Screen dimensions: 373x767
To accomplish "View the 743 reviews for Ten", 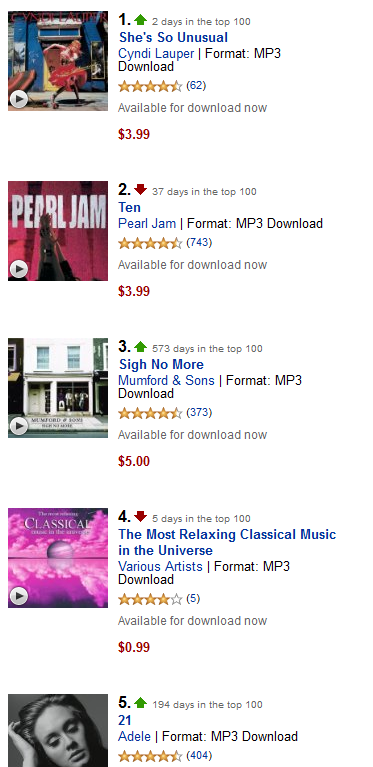I will click(x=199, y=242).
